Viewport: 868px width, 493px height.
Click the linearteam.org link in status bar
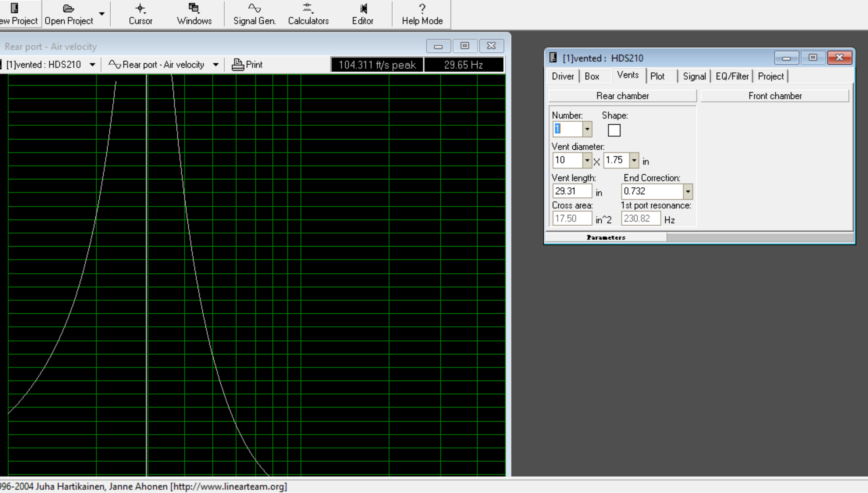229,486
